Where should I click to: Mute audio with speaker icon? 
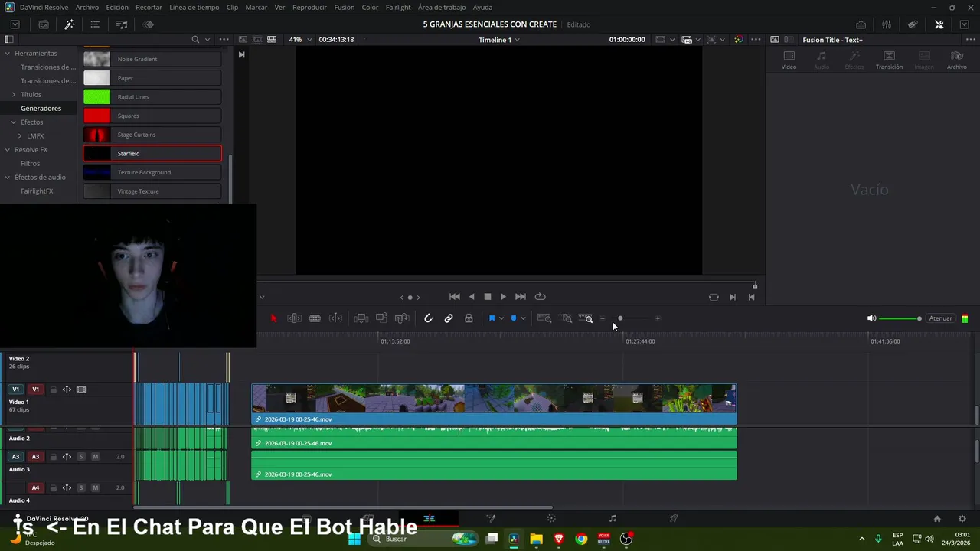pos(871,318)
